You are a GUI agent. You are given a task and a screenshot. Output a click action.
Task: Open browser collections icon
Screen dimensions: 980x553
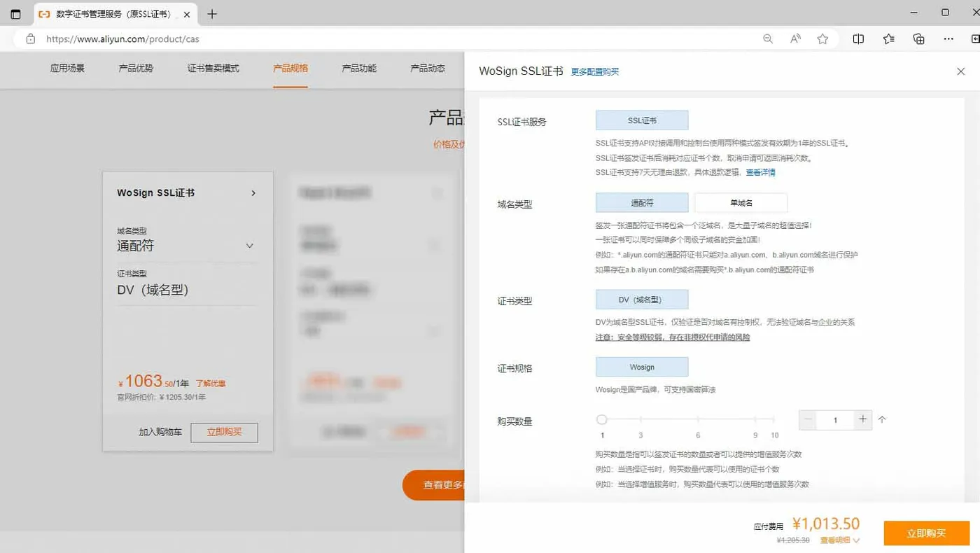coord(919,39)
